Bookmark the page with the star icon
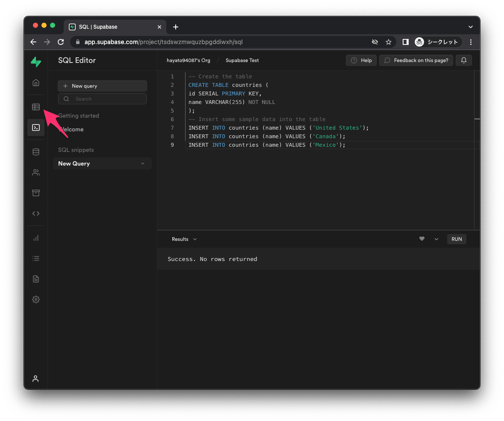504x421 pixels. click(389, 42)
